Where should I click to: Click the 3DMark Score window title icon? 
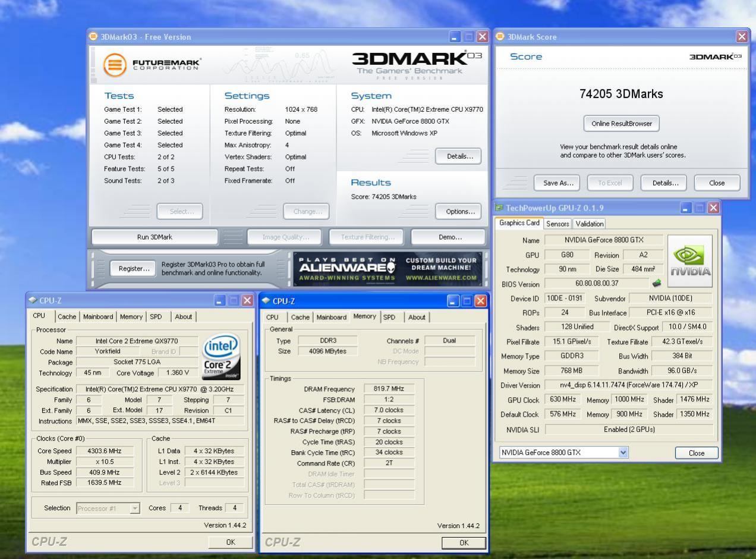pos(500,36)
